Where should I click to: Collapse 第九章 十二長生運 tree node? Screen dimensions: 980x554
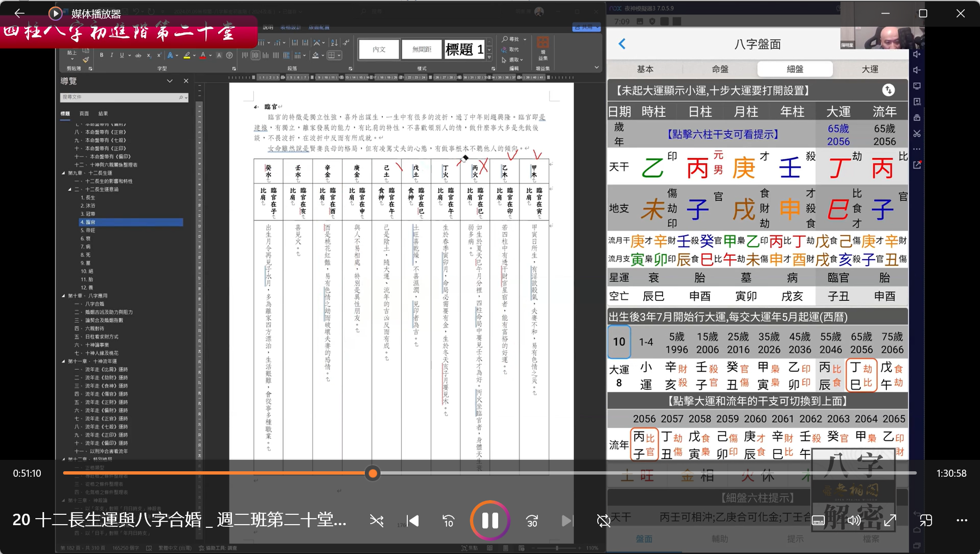click(63, 173)
